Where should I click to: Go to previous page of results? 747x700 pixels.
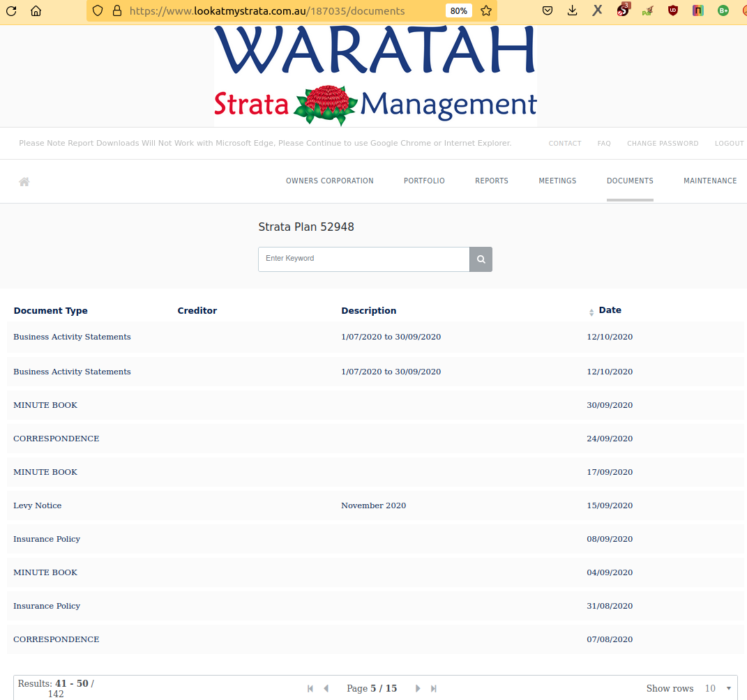click(326, 689)
